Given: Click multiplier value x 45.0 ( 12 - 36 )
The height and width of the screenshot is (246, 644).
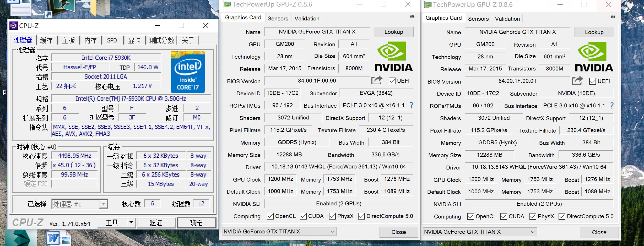Looking at the screenshot, I should [74, 165].
